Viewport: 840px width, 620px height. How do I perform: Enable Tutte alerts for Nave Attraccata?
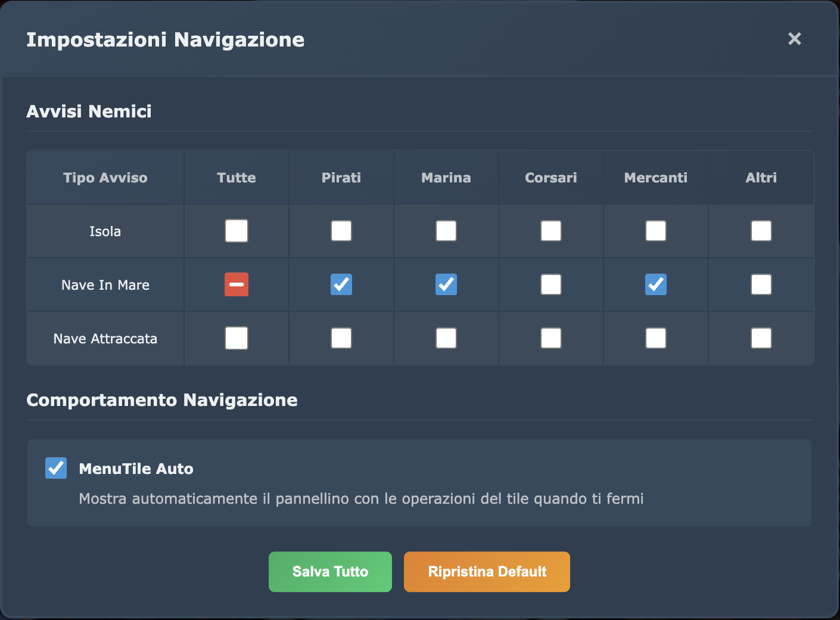click(236, 338)
